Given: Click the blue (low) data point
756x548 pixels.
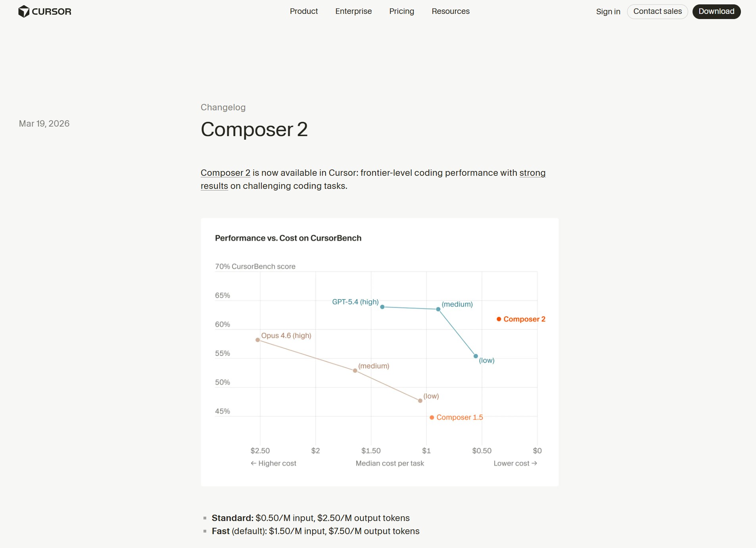Looking at the screenshot, I should tap(476, 356).
